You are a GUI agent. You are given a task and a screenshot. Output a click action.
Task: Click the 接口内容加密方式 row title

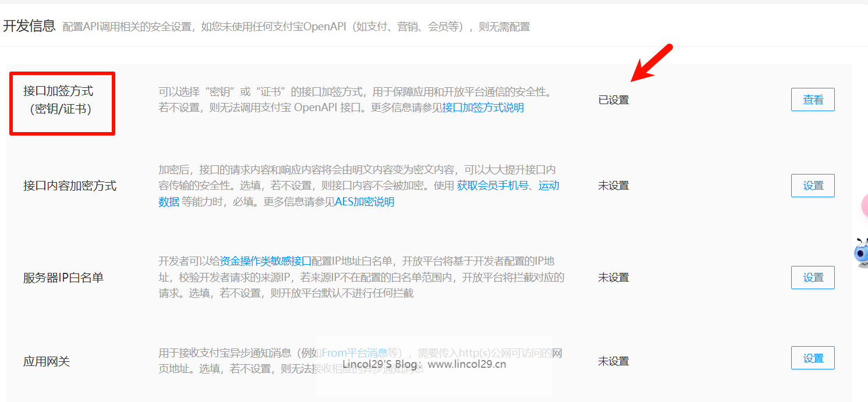coord(70,186)
